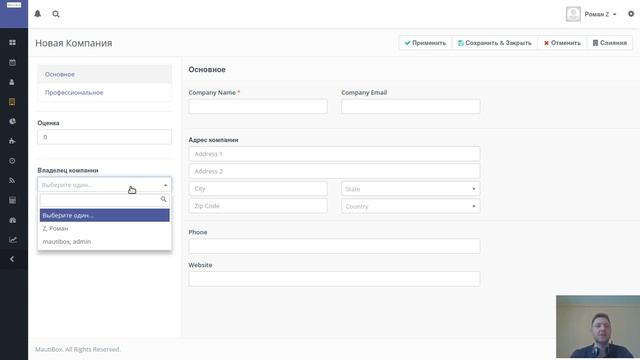Open the Роман Z user menu

point(600,14)
